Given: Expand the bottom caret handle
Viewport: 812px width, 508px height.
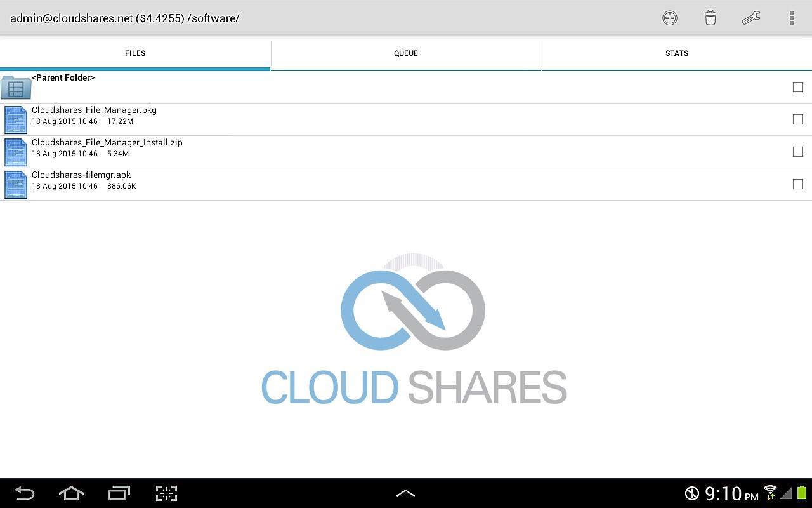Looking at the screenshot, I should 405,492.
